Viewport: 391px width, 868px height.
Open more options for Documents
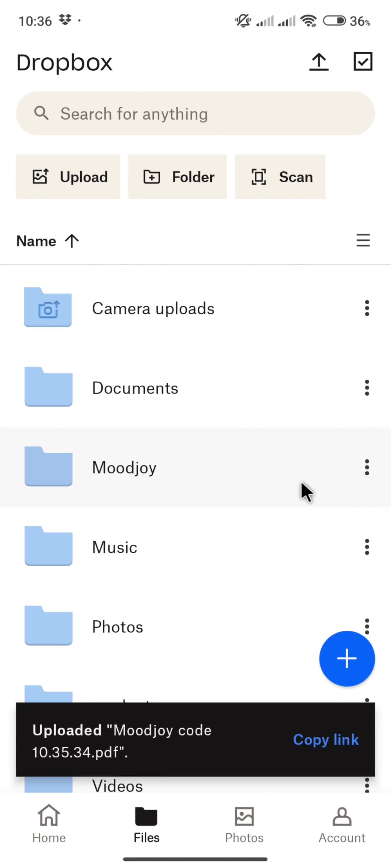tap(367, 388)
